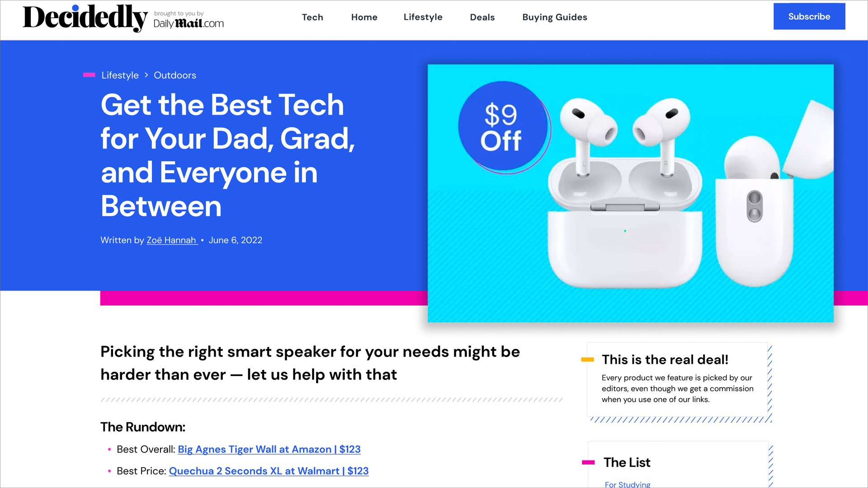Screen dimensions: 868x488
Task: Click the Decidedly logo
Action: click(85, 18)
